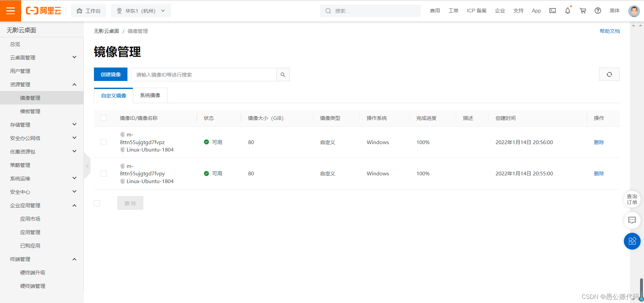Open 支持 in the top navigation
The width and height of the screenshot is (644, 303).
518,11
